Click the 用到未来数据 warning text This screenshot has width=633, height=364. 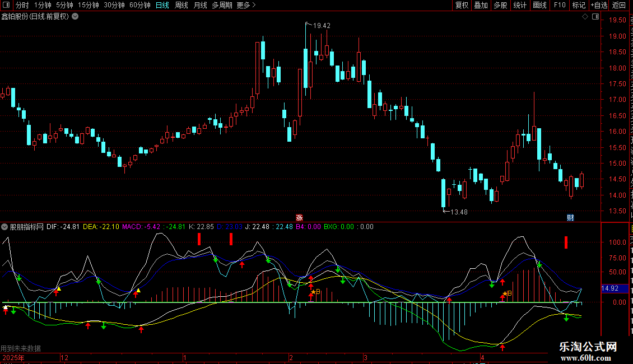click(x=21, y=348)
